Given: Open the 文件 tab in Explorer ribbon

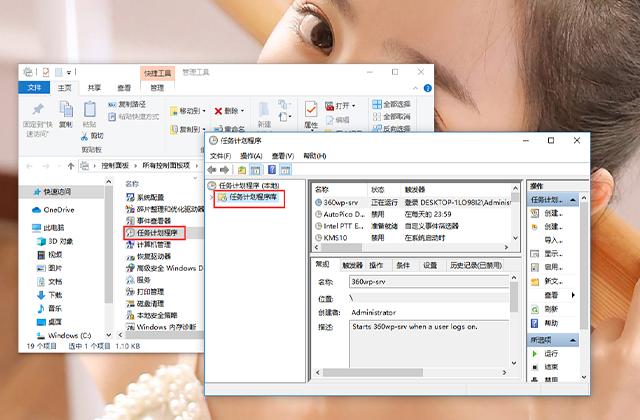Looking at the screenshot, I should pyautogui.click(x=34, y=88).
